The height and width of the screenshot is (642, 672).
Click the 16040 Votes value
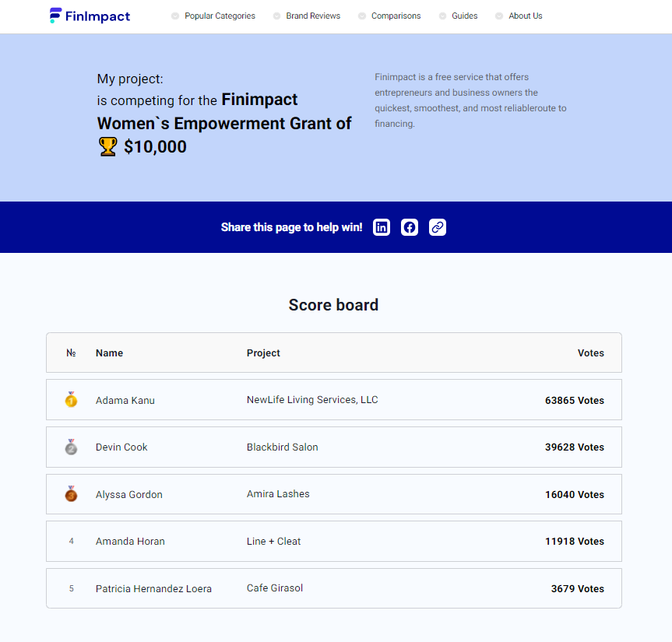tap(575, 495)
